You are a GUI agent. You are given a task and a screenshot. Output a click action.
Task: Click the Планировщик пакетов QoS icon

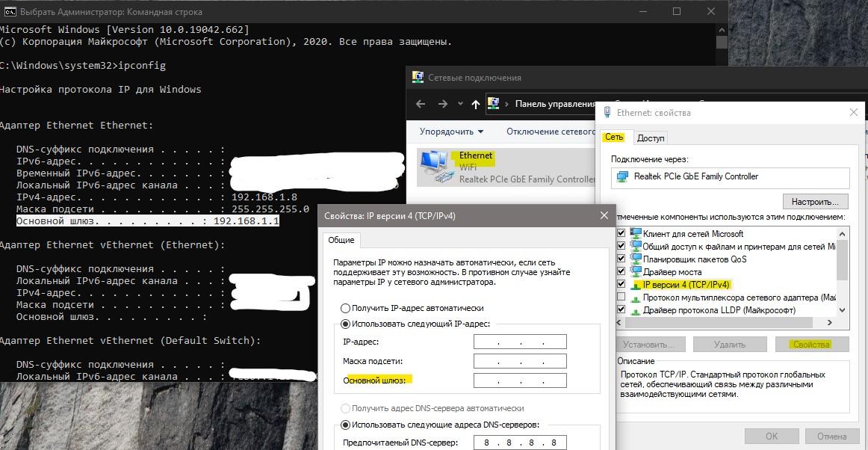click(636, 259)
